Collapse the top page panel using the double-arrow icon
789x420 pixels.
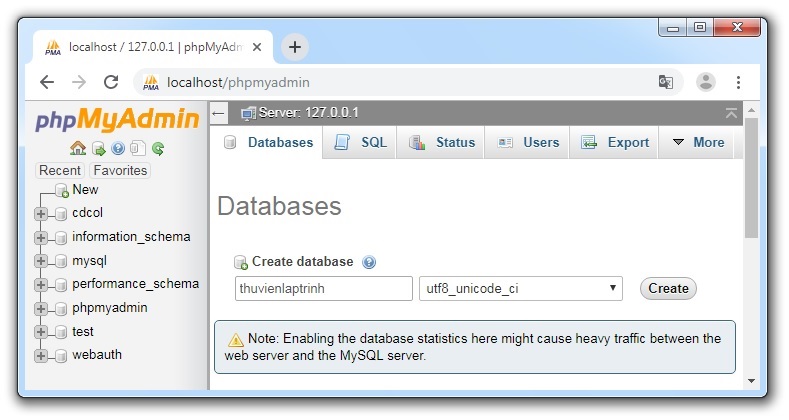pos(732,113)
